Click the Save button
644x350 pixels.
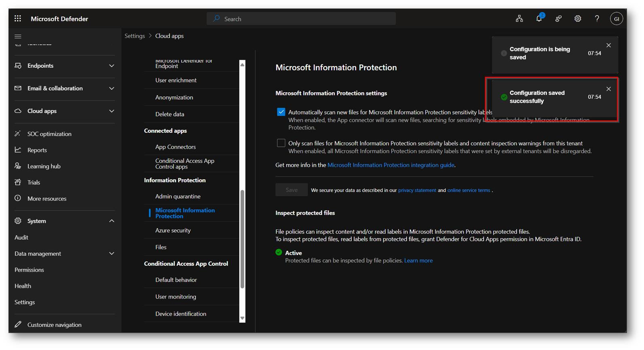pyautogui.click(x=291, y=190)
